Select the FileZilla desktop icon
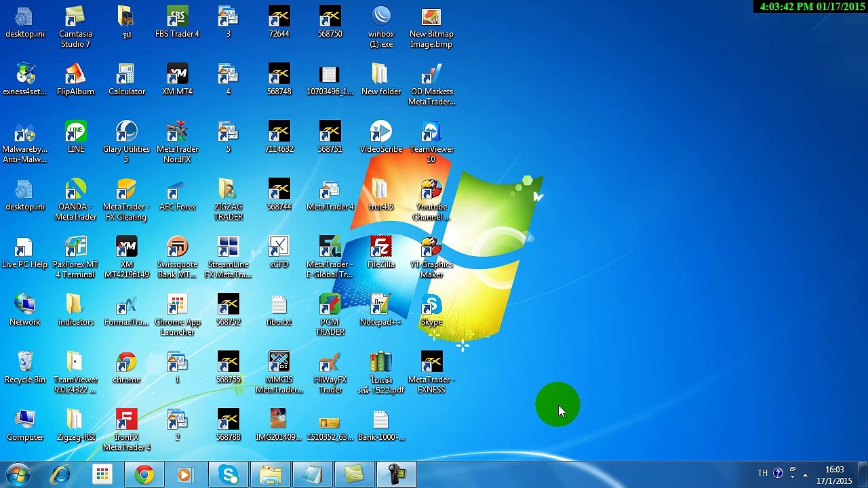 pos(380,253)
